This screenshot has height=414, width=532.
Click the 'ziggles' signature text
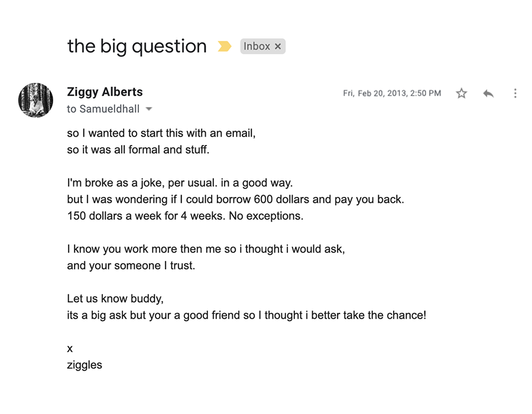tap(85, 365)
